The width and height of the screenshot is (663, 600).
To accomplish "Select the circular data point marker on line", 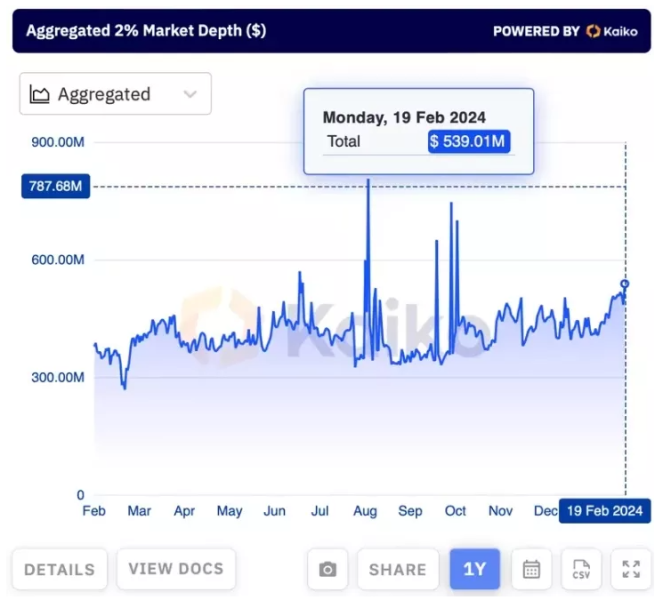I will [x=625, y=284].
